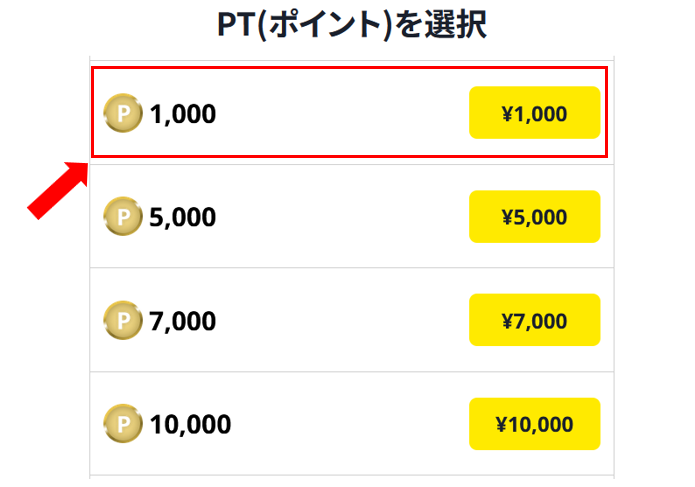Click empty space in the 5,000 row
The height and width of the screenshot is (487, 695).
[341, 217]
